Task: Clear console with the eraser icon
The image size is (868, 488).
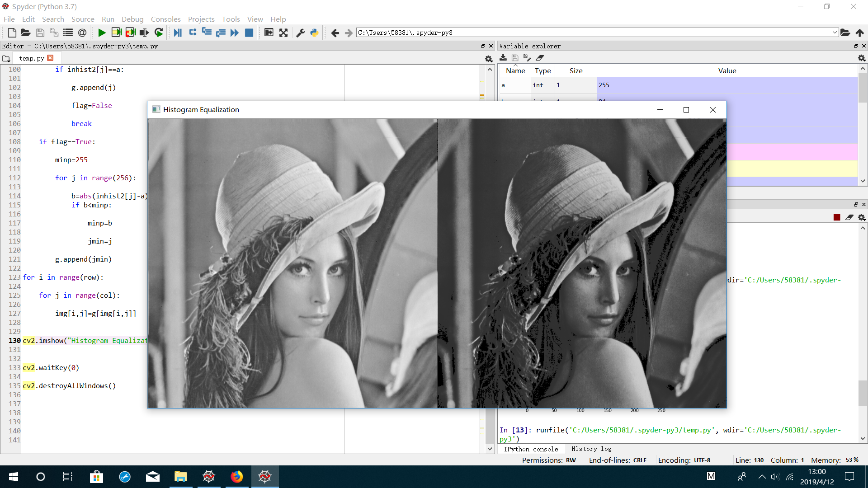Action: pyautogui.click(x=849, y=217)
